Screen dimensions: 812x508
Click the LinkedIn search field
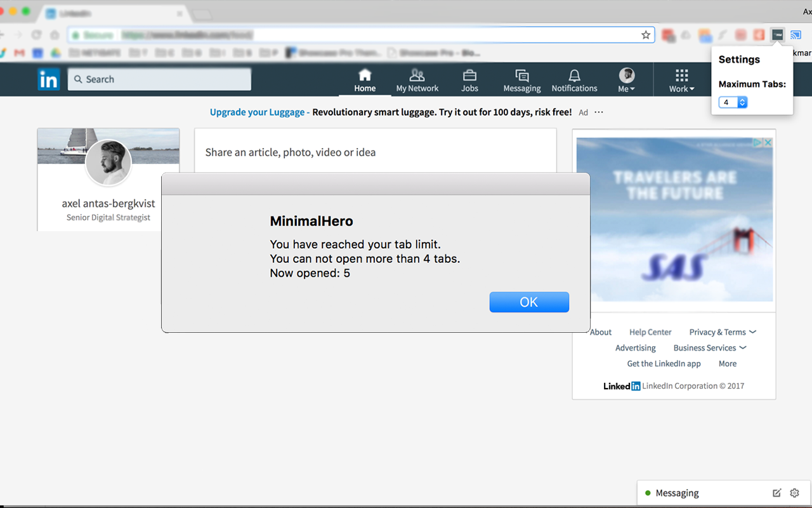coord(159,79)
